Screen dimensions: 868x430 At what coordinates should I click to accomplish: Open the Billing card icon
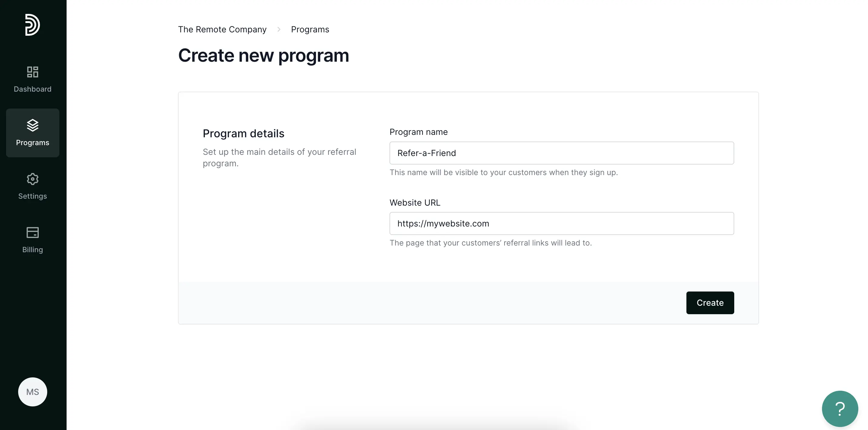(x=32, y=232)
